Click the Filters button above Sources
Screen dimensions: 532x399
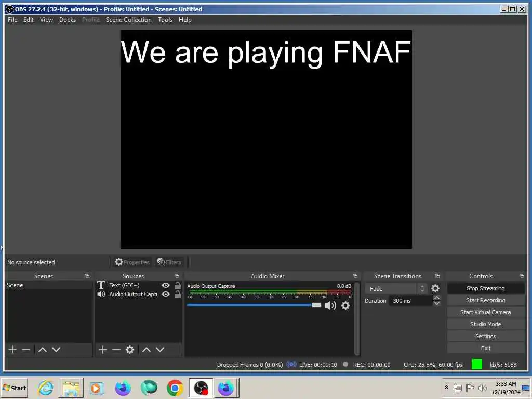[169, 262]
